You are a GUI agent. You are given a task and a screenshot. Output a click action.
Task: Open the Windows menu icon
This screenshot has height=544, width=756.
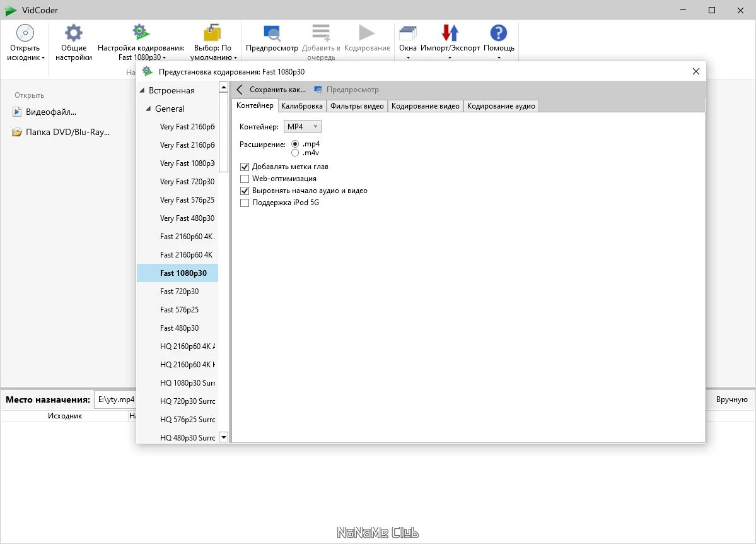[408, 33]
